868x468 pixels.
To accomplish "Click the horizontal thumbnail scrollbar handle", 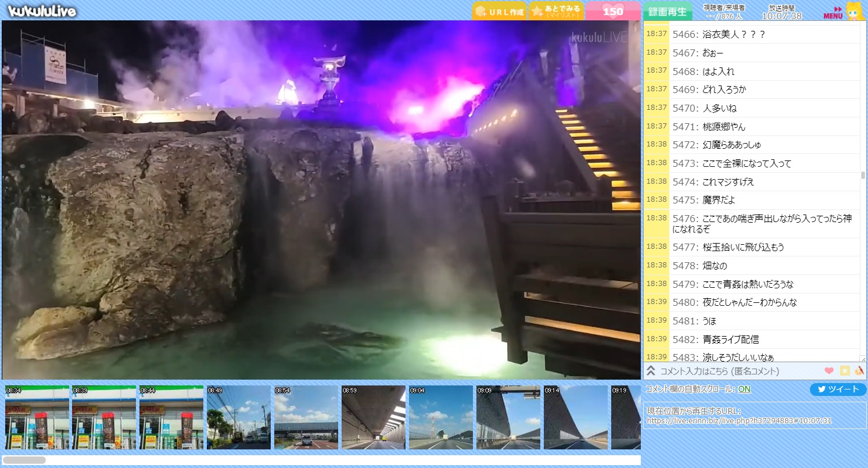I will pyautogui.click(x=24, y=460).
